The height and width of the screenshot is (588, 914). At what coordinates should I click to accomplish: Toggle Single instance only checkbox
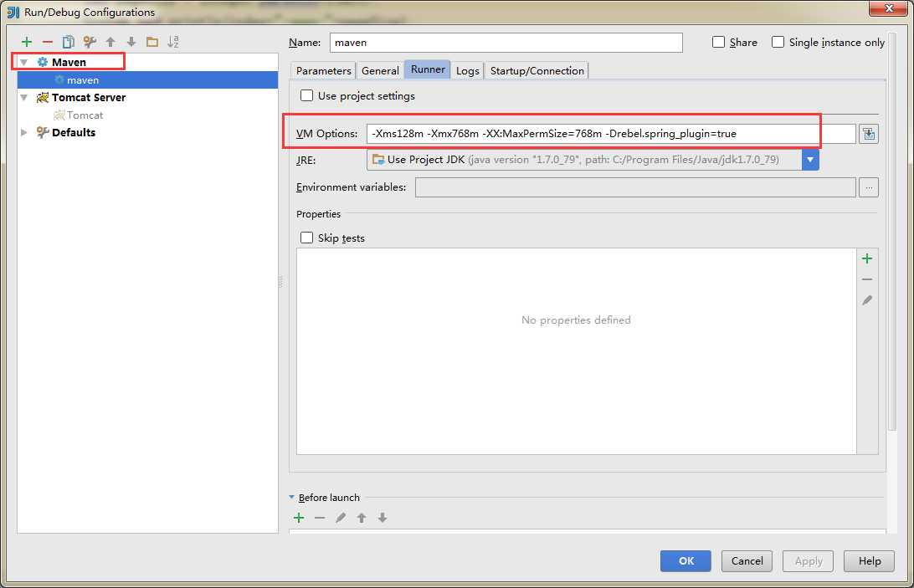point(778,42)
